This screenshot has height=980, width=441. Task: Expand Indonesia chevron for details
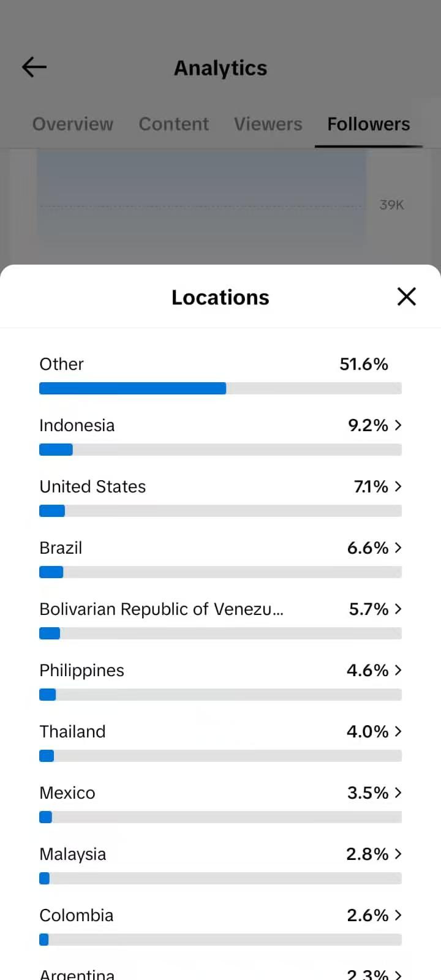pos(398,425)
